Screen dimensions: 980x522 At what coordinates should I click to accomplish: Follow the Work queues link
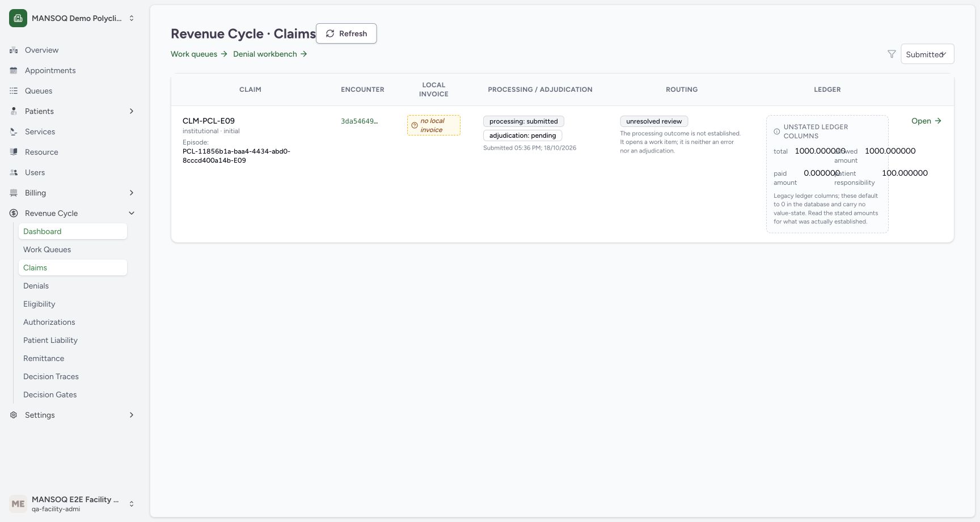click(199, 54)
